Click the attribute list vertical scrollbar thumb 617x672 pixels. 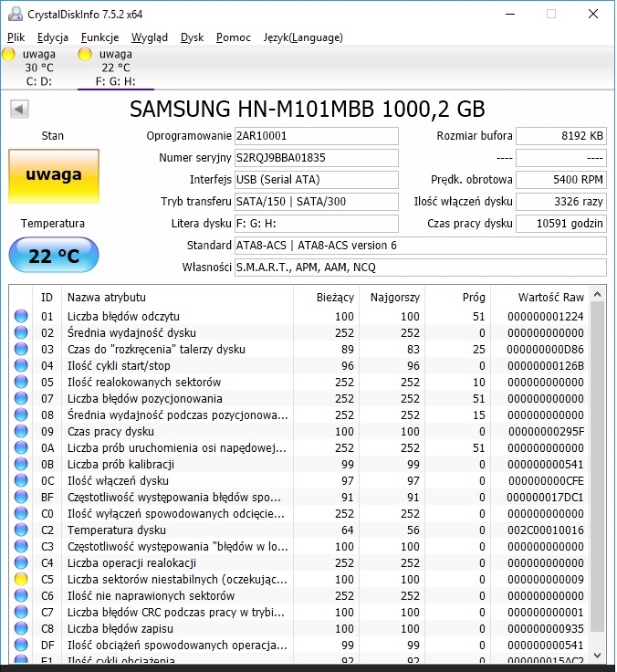[x=598, y=467]
